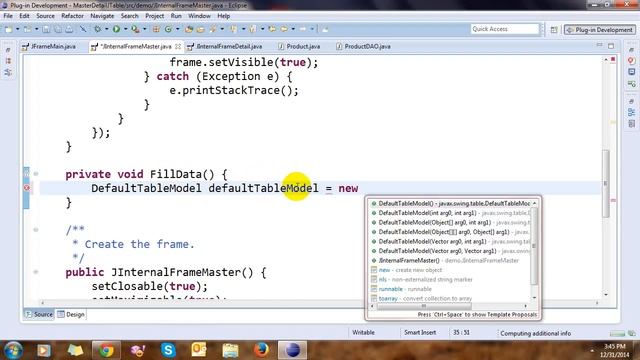Switch to Product.java tab

(299, 47)
